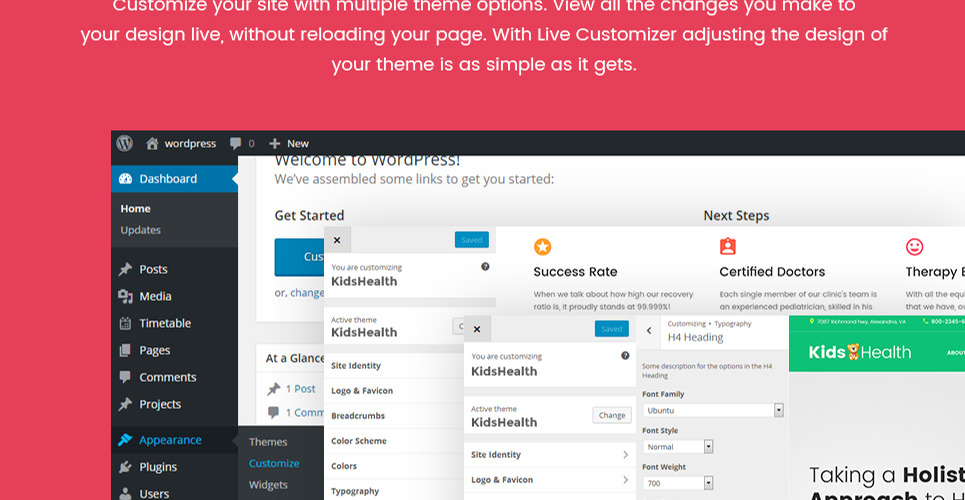Open the wordpress site home icon
Viewport: 965px width, 500px height.
[152, 143]
